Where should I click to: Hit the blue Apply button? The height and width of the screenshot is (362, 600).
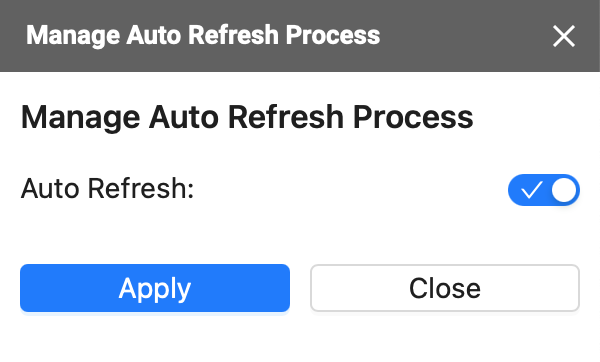tap(155, 288)
